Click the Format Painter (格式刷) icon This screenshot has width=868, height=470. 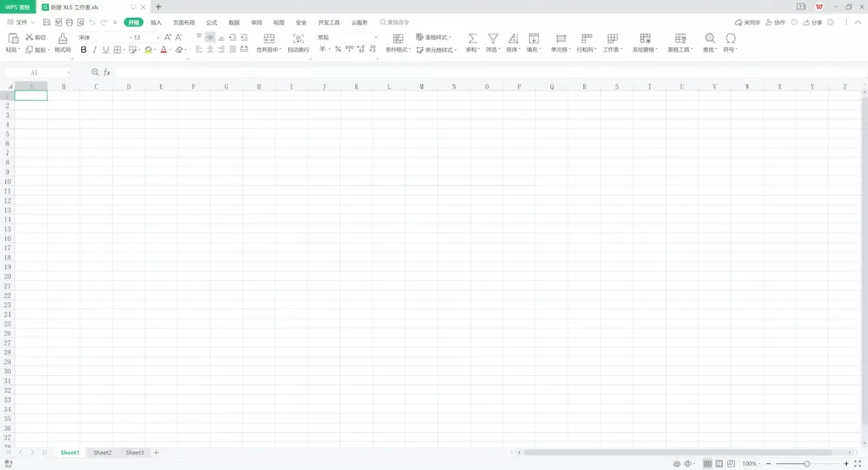63,38
